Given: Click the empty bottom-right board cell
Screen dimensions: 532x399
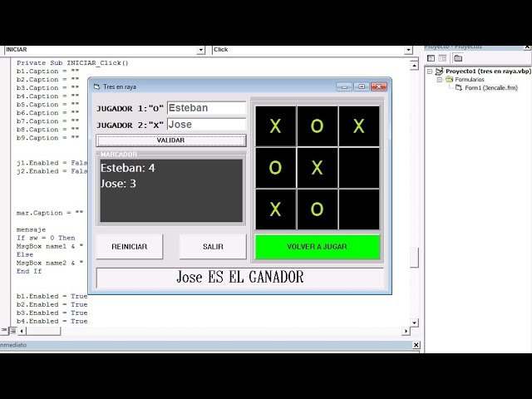Looking at the screenshot, I should click(359, 209).
